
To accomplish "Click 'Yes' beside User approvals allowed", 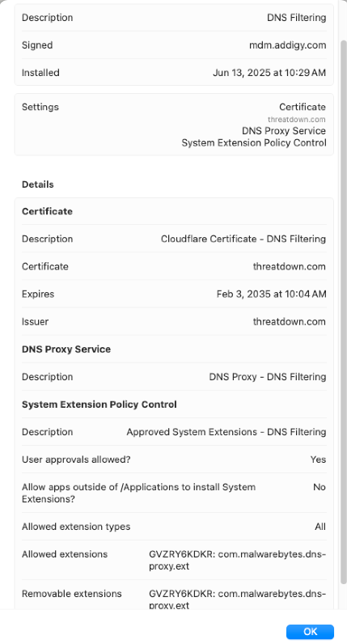I will click(318, 460).
